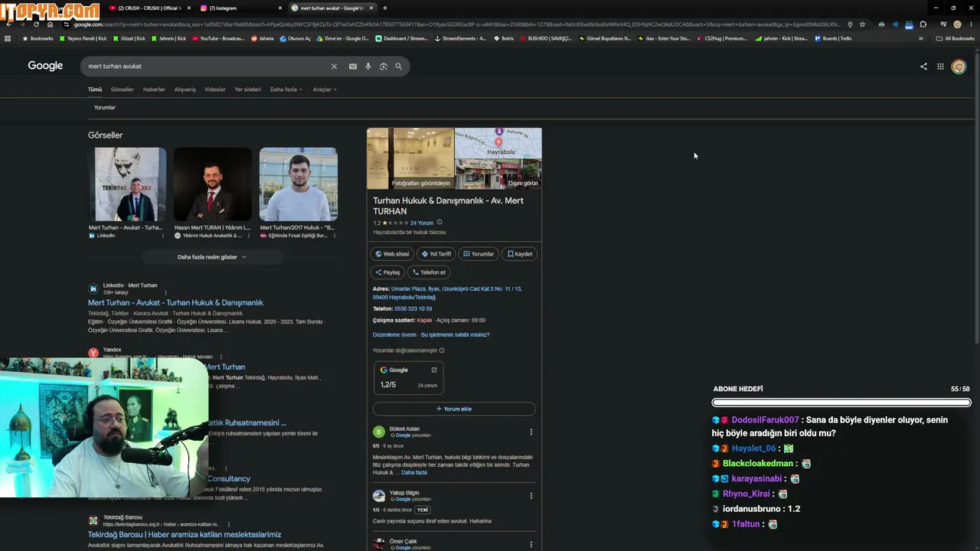
Task: Click the Paylaş share button
Action: pyautogui.click(x=388, y=272)
